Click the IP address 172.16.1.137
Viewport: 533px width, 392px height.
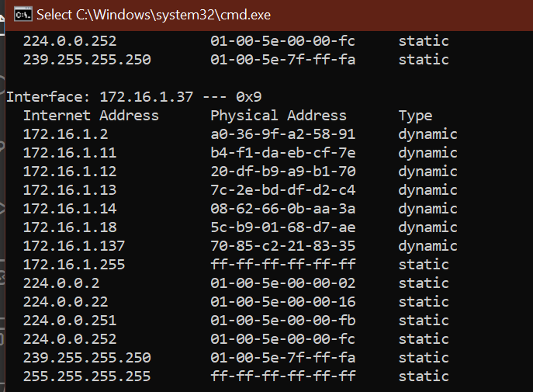point(74,246)
